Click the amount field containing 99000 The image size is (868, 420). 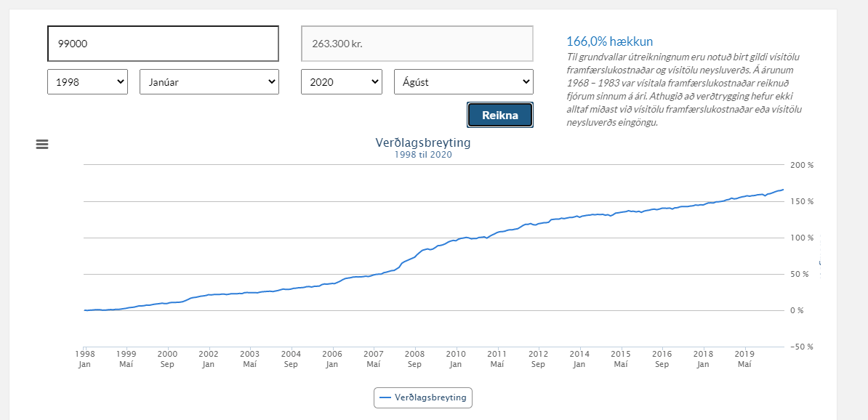pos(163,44)
